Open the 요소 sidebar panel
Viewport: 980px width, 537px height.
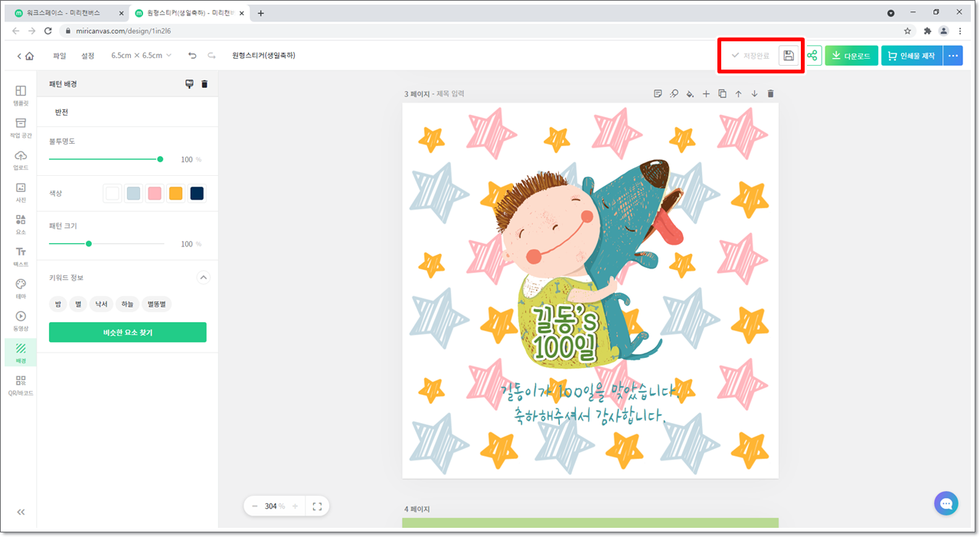point(21,223)
